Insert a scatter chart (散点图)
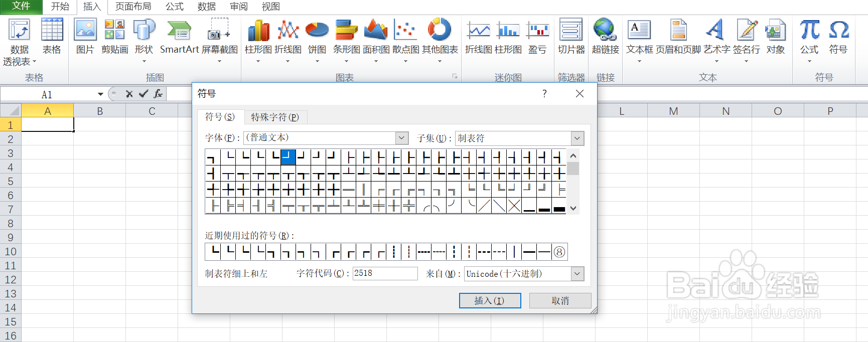The height and width of the screenshot is (342, 868). click(x=405, y=41)
